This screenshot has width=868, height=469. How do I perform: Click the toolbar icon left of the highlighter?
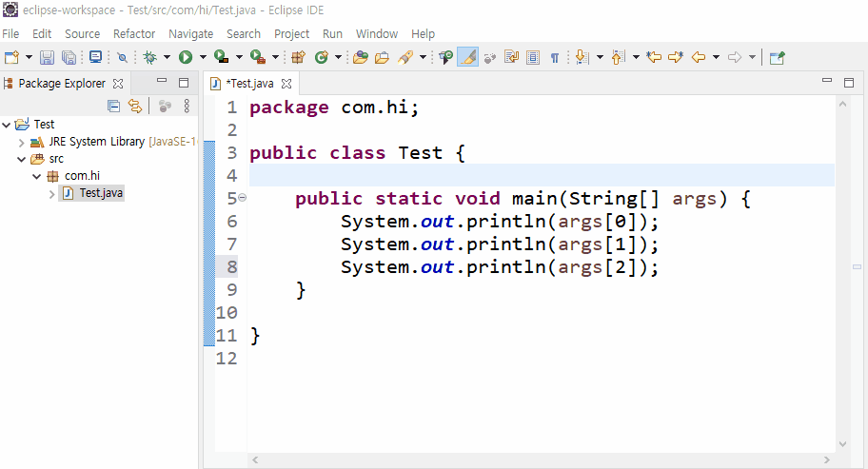click(445, 57)
